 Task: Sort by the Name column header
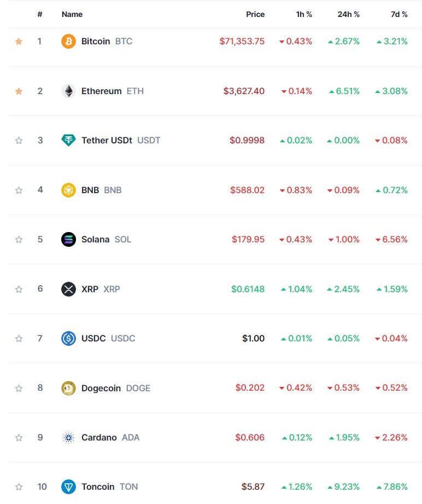click(x=72, y=14)
